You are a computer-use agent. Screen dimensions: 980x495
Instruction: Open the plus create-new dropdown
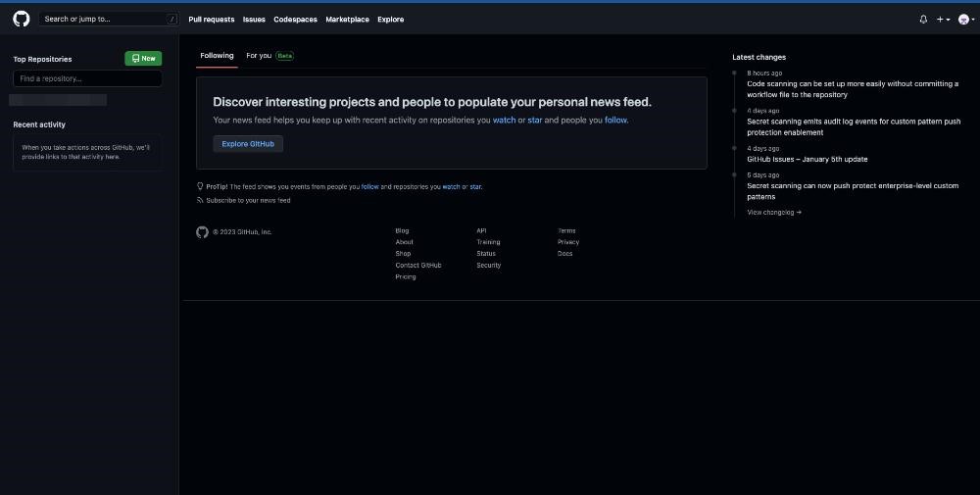coord(943,20)
